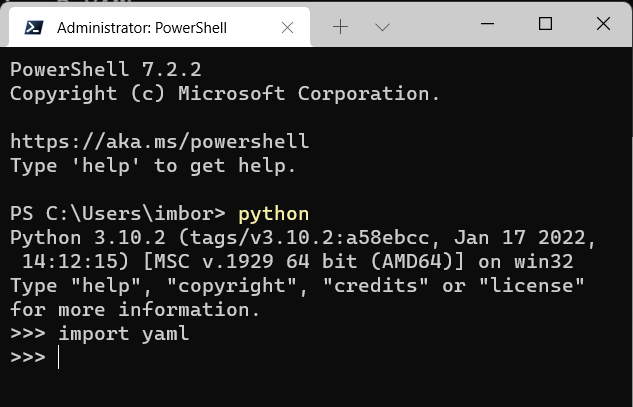This screenshot has height=407, width=633.
Task: Click the "for more information." line
Action: (x=135, y=309)
